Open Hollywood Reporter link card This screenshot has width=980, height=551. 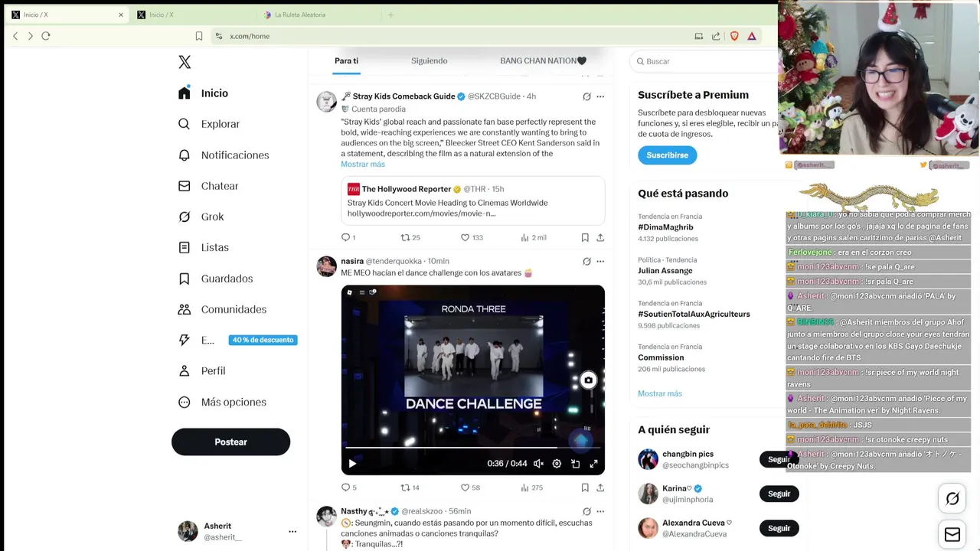click(x=473, y=201)
